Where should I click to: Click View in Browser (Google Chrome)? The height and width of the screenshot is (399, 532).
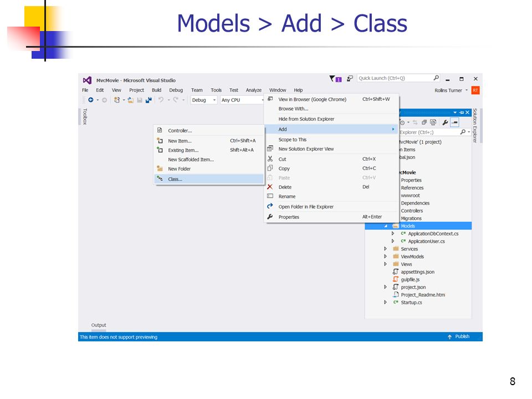331,99
